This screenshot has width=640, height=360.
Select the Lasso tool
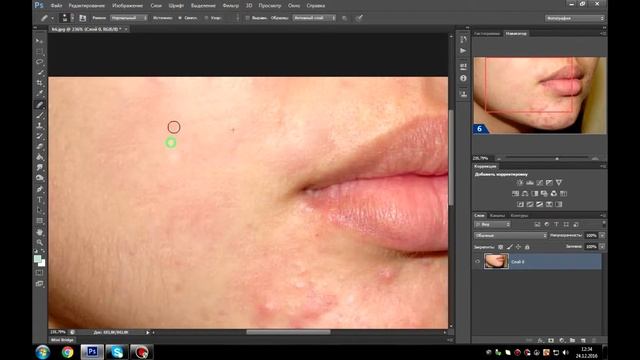coord(39,62)
